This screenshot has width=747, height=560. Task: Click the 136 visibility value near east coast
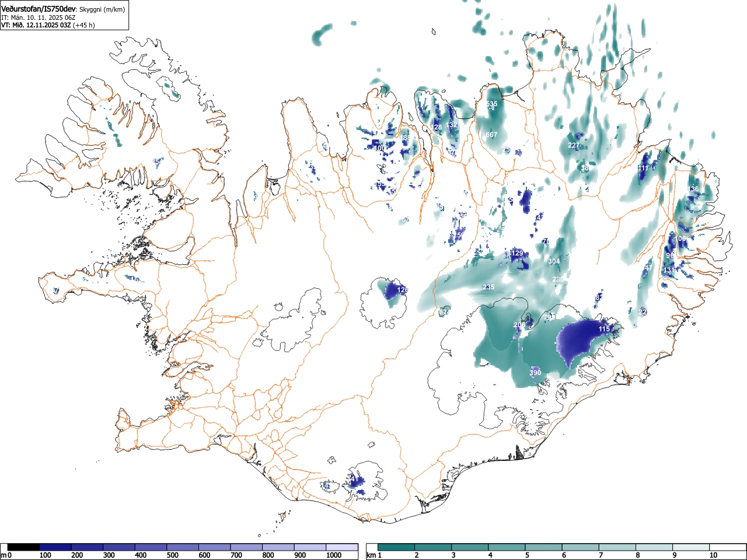point(693,189)
